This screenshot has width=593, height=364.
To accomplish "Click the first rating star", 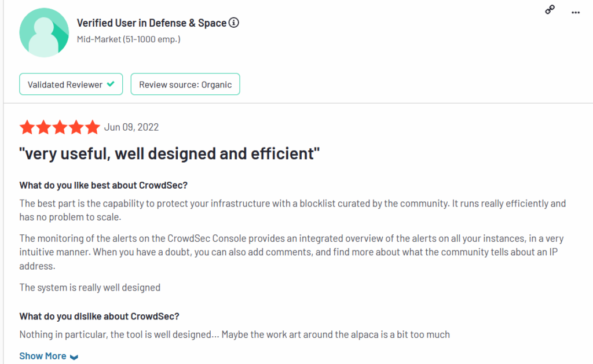I will click(x=27, y=128).
